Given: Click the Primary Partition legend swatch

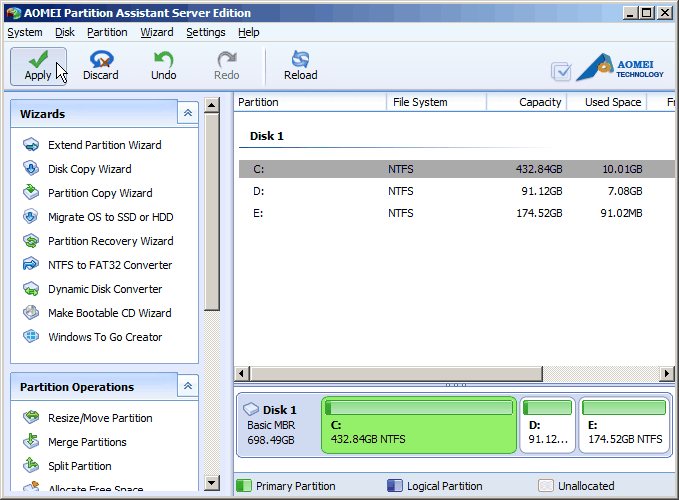Looking at the screenshot, I should pos(244,486).
